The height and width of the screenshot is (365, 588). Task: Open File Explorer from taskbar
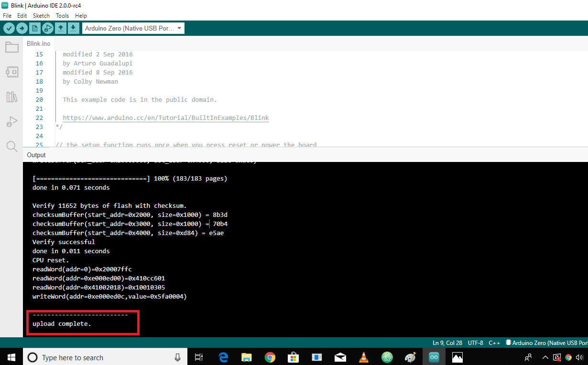pyautogui.click(x=247, y=357)
